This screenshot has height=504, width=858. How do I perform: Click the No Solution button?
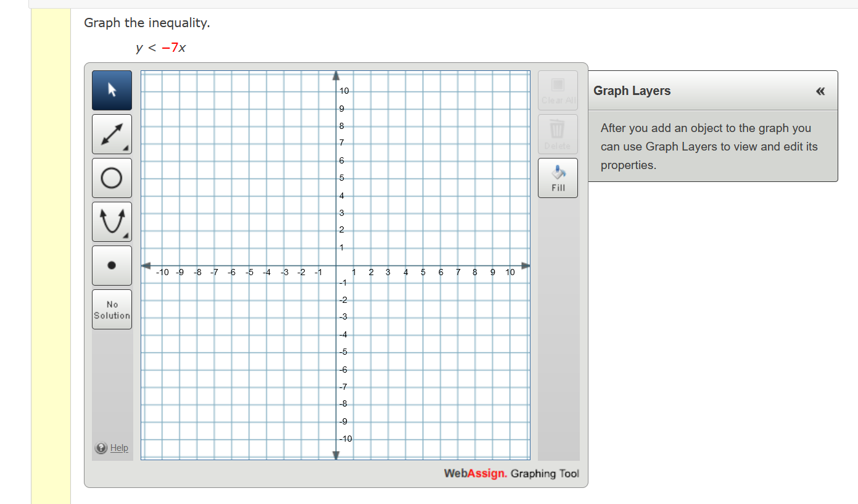point(112,308)
